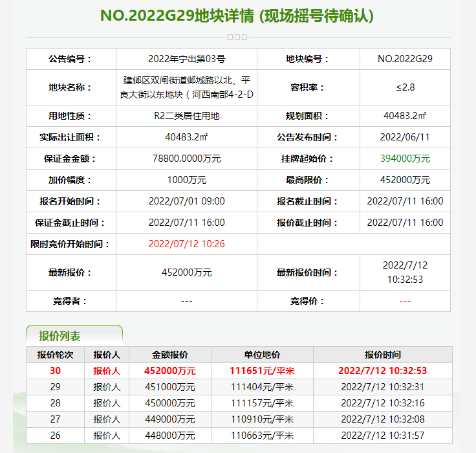Click the 报价轮次 column header
Viewport: 476px width, 453px height.
pyautogui.click(x=55, y=355)
